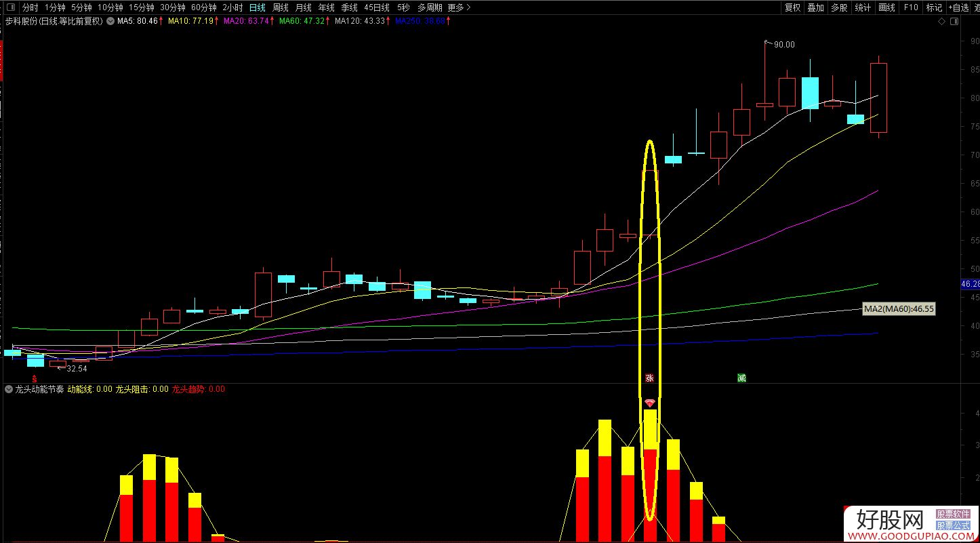The height and width of the screenshot is (543, 980).
Task: Select the 45日线 period tab
Action: point(376,7)
